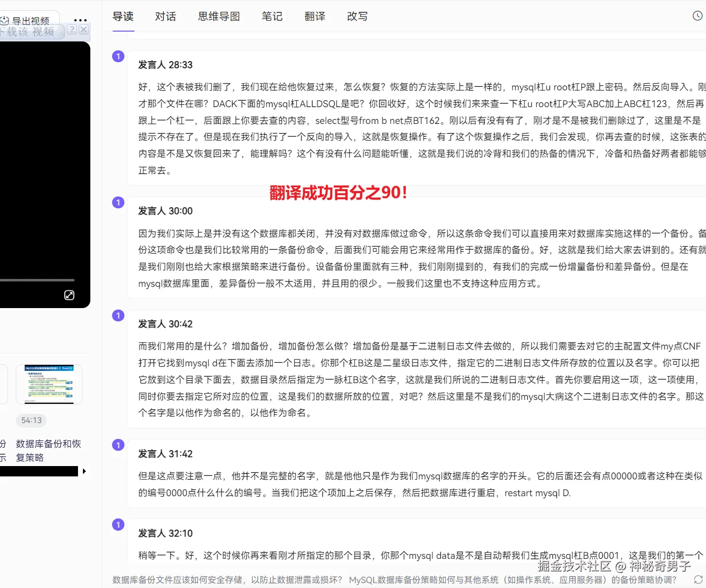Switch to the 改写 tab
The image size is (706, 588).
(357, 16)
